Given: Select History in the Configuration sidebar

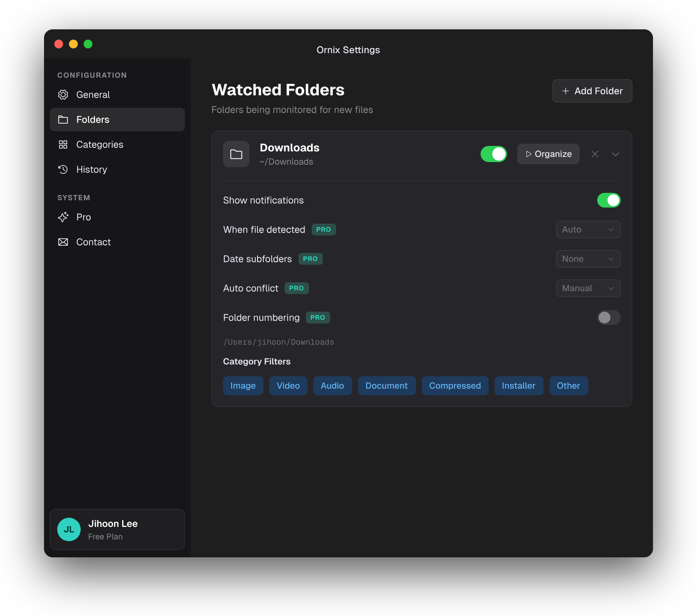Looking at the screenshot, I should coord(92,169).
